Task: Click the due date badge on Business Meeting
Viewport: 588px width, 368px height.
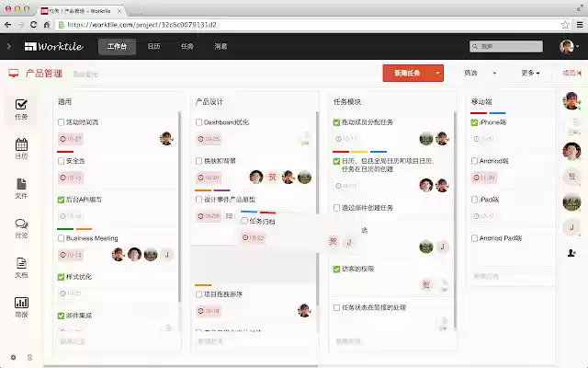Action: [x=70, y=255]
